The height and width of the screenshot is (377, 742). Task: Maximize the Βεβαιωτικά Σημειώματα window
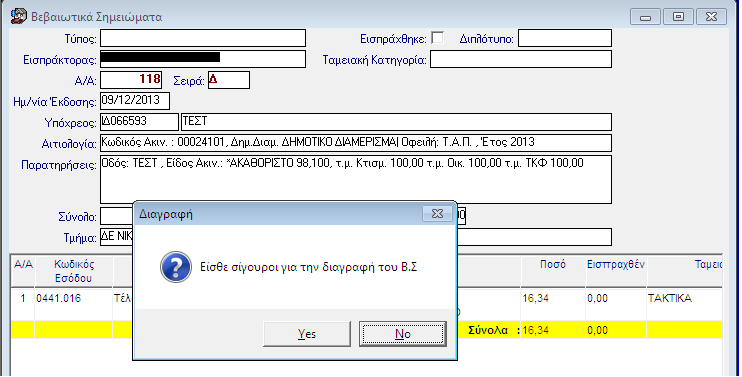tap(678, 17)
